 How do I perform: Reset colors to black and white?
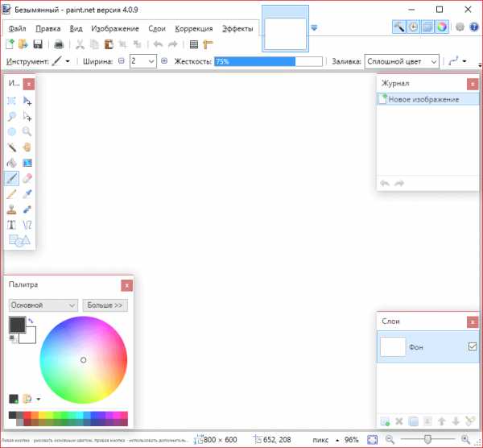tap(13, 339)
